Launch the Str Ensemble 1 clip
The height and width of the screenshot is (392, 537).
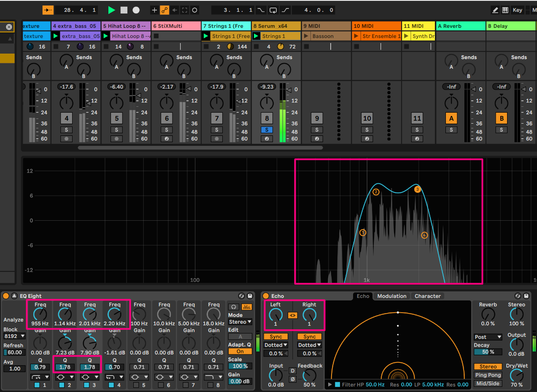(356, 36)
